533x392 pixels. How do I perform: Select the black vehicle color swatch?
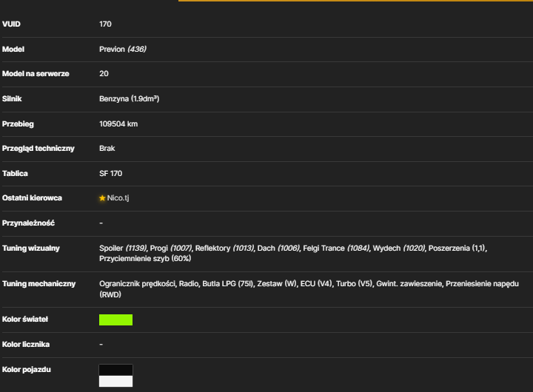(x=116, y=370)
